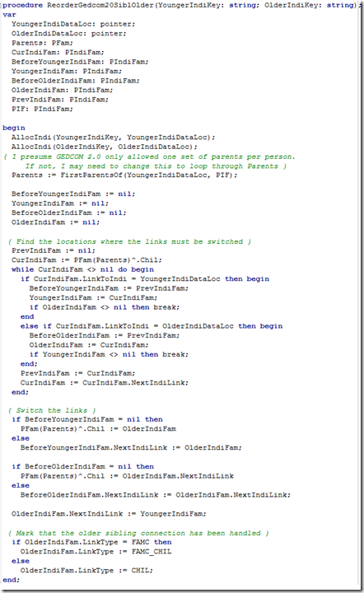
Task: Click the 'Mark that the older sibling' comment
Action: tap(138, 533)
